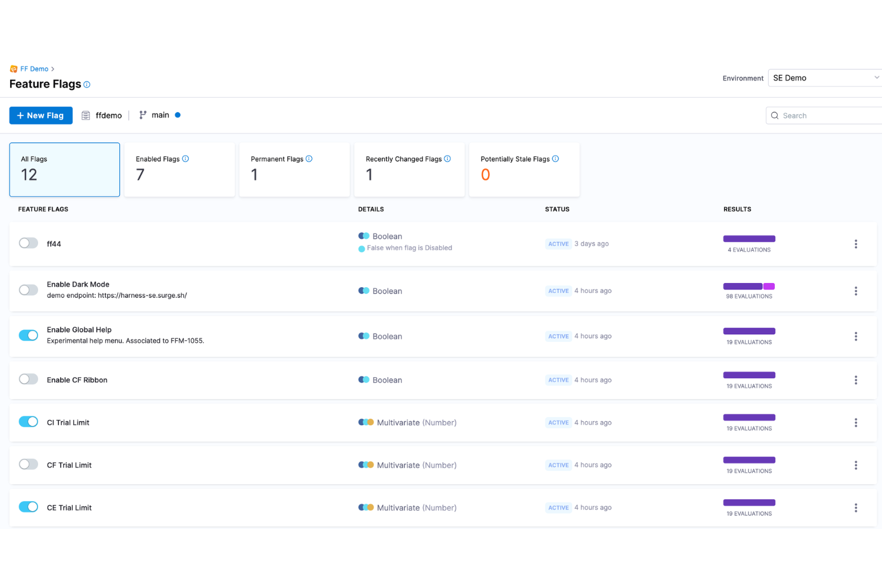Show info for Recently Changed Flags

tap(448, 158)
